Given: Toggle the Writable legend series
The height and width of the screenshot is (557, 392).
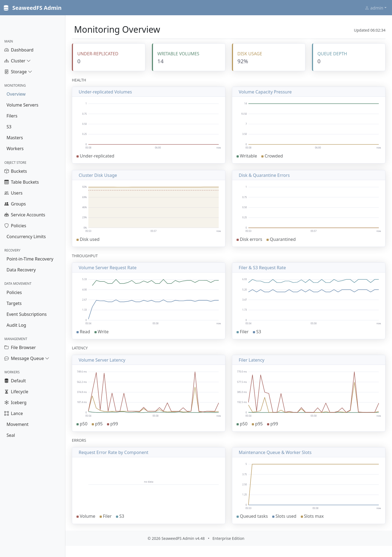Looking at the screenshot, I should click(x=247, y=156).
